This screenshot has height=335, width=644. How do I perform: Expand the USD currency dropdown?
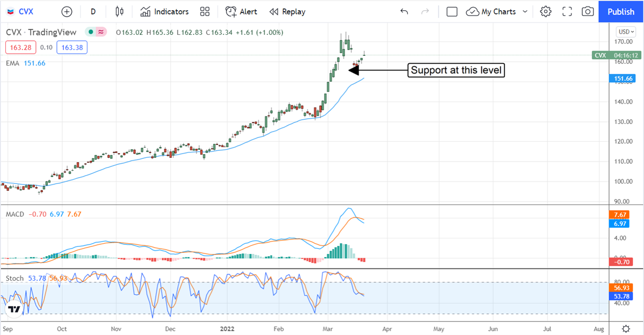tap(626, 32)
